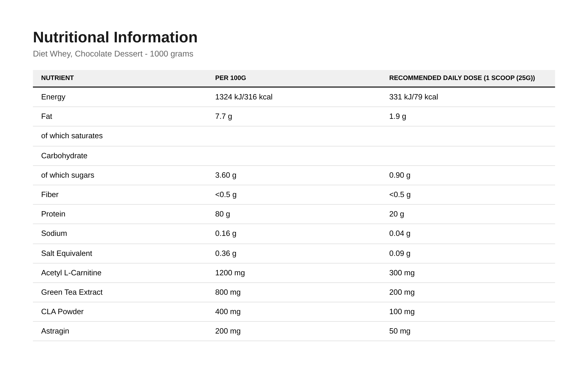The width and height of the screenshot is (588, 370).
Task: Select the Energy row label
Action: 53,97
